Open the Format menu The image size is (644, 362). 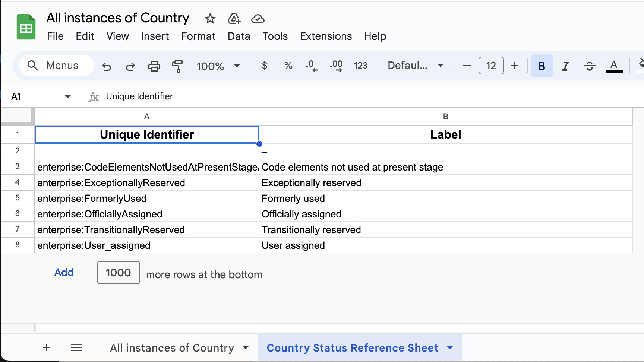(x=198, y=36)
